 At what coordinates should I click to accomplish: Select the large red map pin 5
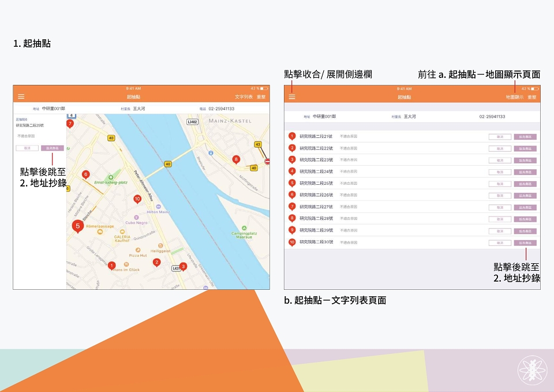(x=78, y=226)
